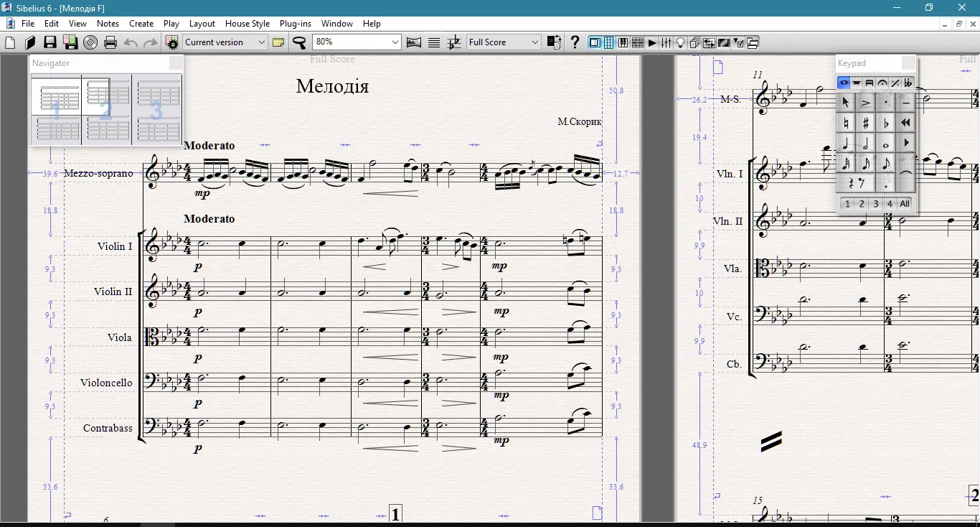Click the Undo arrow in the toolbar
Image resolution: width=980 pixels, height=527 pixels.
point(130,42)
